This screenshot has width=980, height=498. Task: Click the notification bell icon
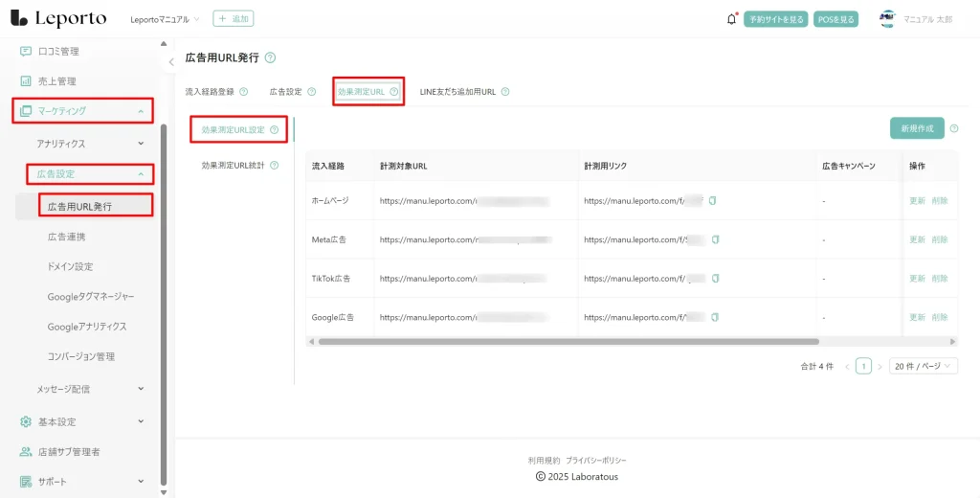(x=732, y=19)
